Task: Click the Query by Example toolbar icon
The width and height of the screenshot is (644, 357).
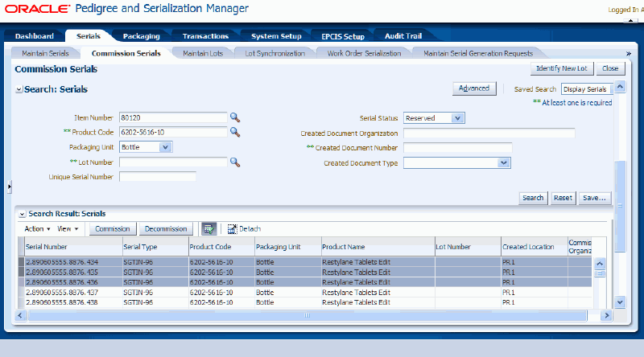Action: [208, 229]
